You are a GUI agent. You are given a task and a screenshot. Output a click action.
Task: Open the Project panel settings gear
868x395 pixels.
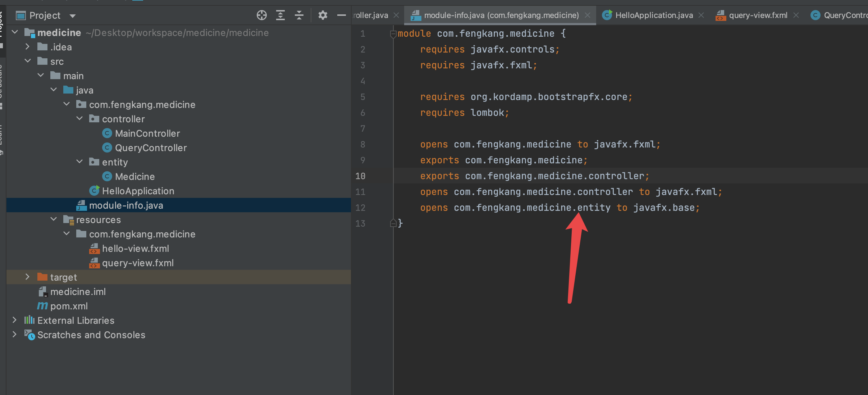tap(323, 15)
